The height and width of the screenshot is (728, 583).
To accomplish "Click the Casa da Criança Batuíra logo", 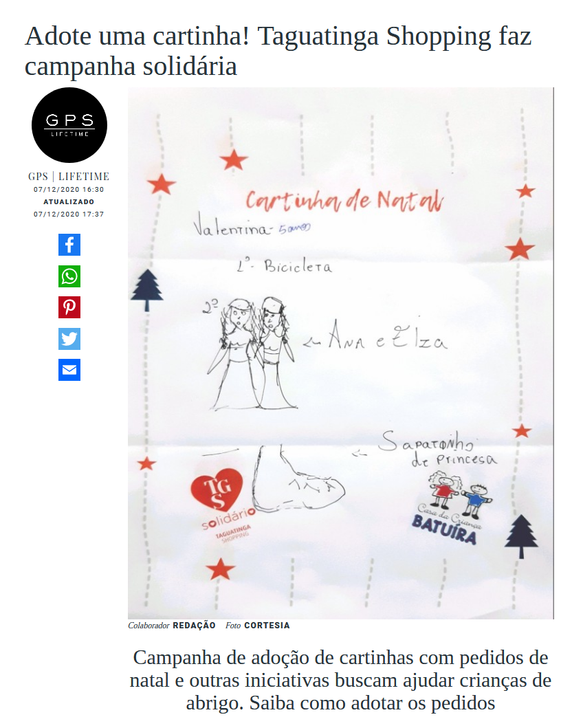I will point(451,509).
